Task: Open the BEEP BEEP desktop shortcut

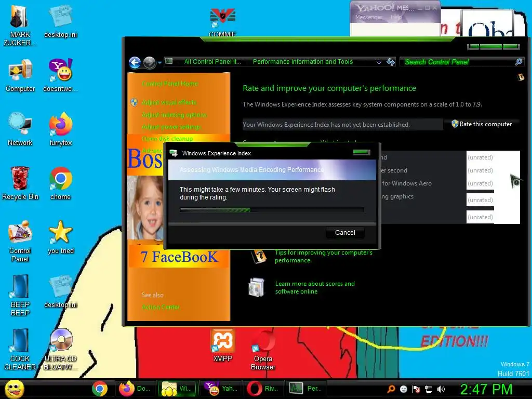Action: [x=20, y=295]
